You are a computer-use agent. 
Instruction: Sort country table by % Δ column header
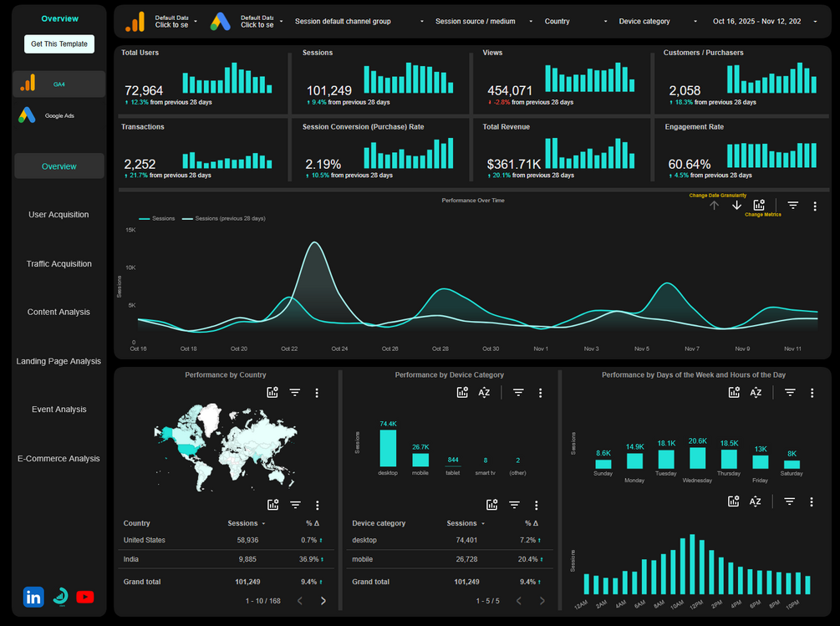coord(313,523)
